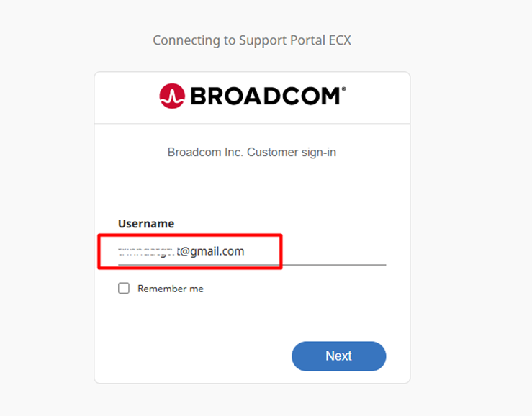532x416 pixels.
Task: Click the Connecting to Support Portal ECX heading
Action: [x=252, y=40]
